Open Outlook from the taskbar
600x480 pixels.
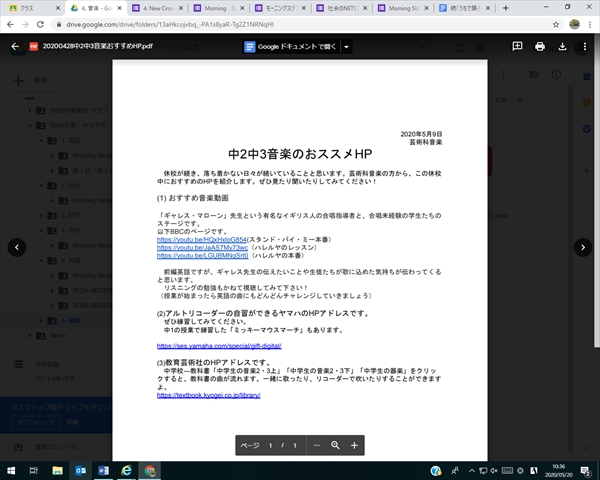pos(80,471)
